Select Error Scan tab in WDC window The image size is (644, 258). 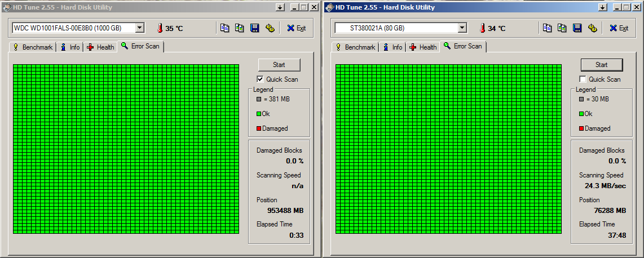[x=141, y=46]
